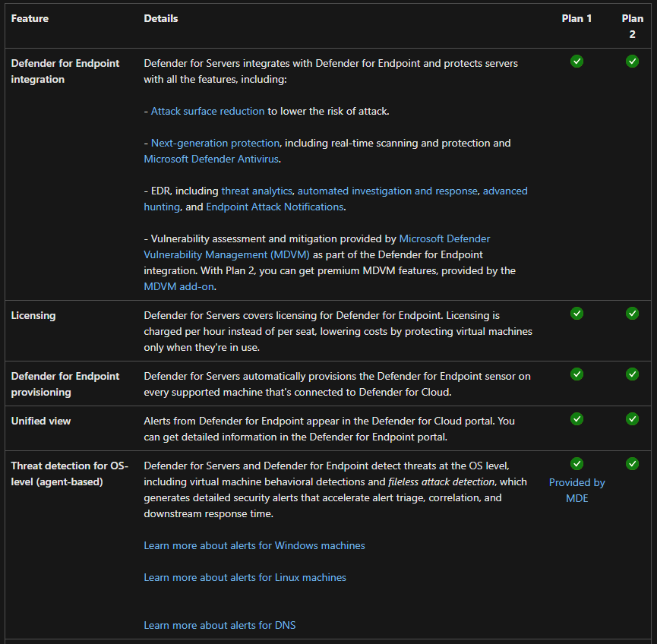The image size is (657, 644).
Task: Open Learn more about alerts for Linux machines
Action: (245, 577)
